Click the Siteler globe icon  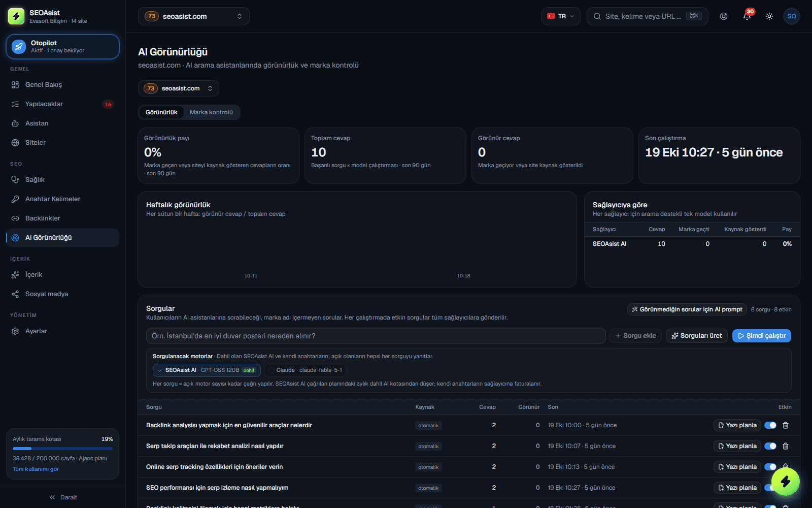(15, 143)
